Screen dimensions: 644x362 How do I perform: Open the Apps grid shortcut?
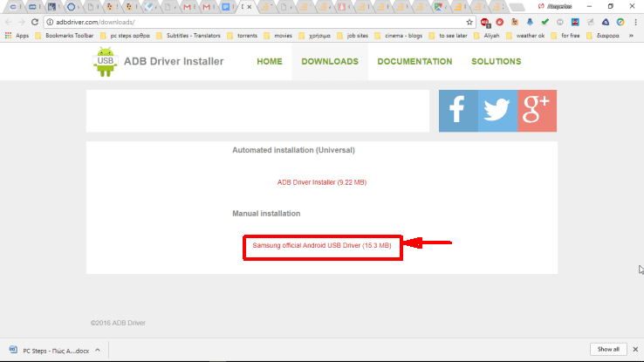[17, 36]
